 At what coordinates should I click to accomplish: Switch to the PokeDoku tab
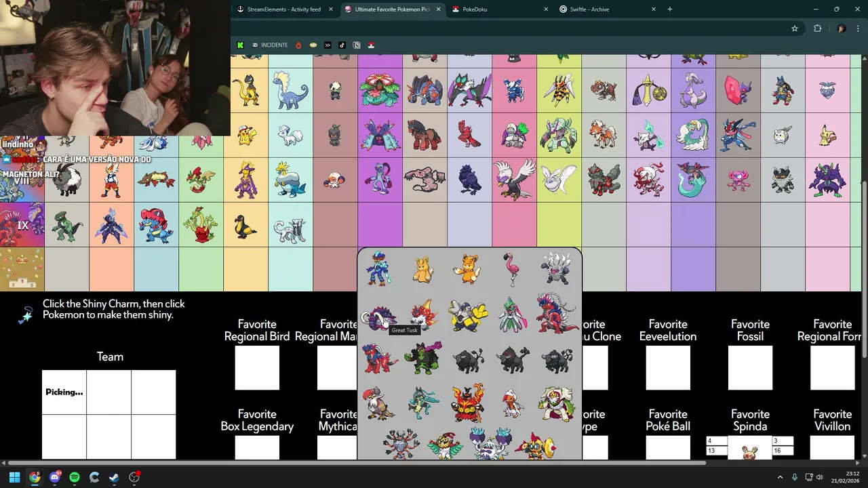click(499, 9)
